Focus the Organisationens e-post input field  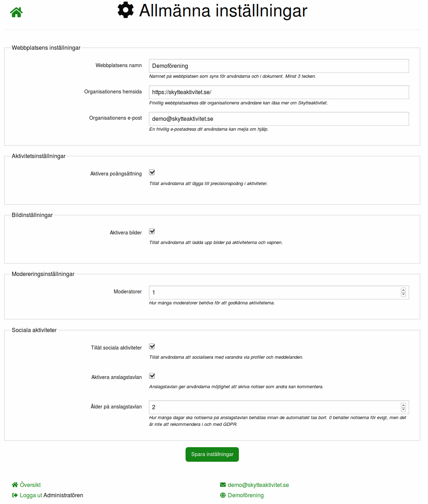(x=279, y=119)
